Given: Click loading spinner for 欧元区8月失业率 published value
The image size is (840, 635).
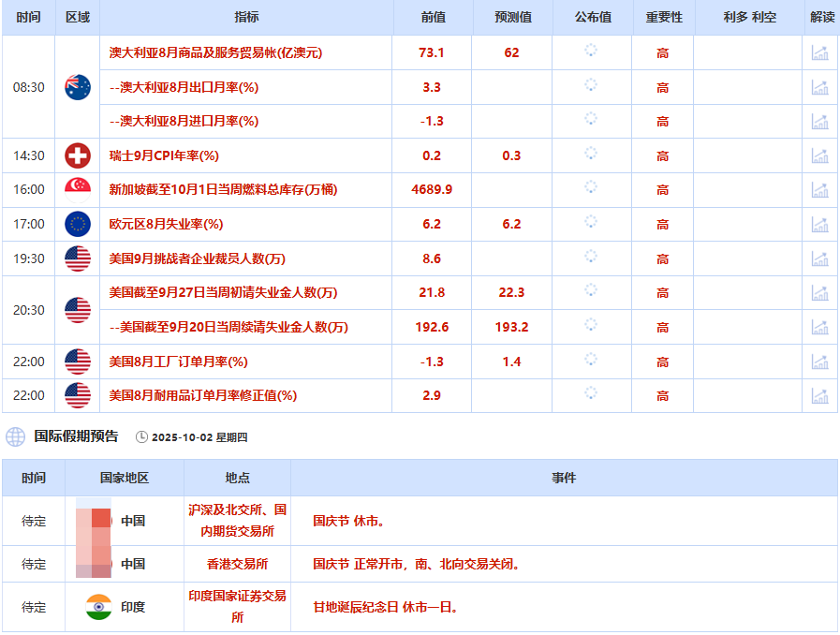Looking at the screenshot, I should (591, 222).
